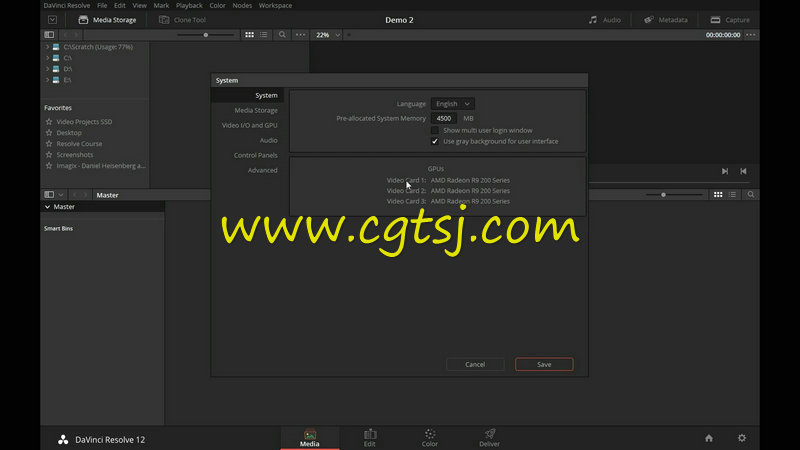Select Advanced preferences section
The height and width of the screenshot is (450, 800).
(262, 170)
